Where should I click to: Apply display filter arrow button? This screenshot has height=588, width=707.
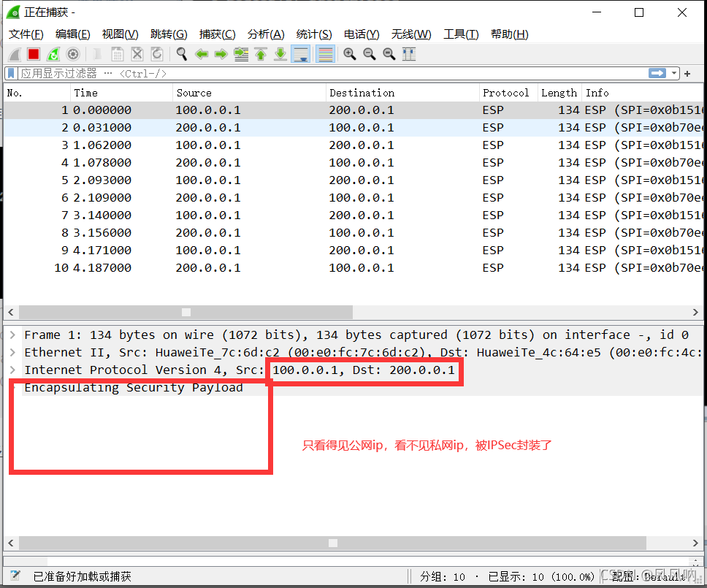click(x=657, y=73)
